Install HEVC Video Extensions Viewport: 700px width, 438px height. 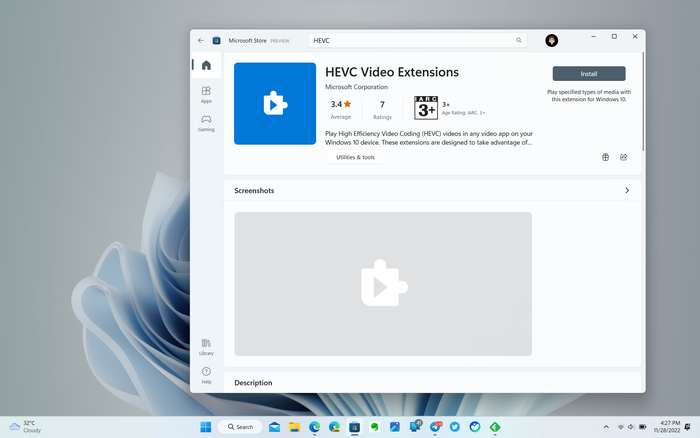[589, 74]
